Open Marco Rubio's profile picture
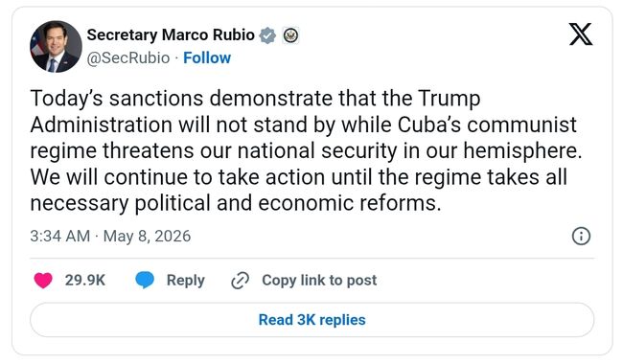 point(56,46)
